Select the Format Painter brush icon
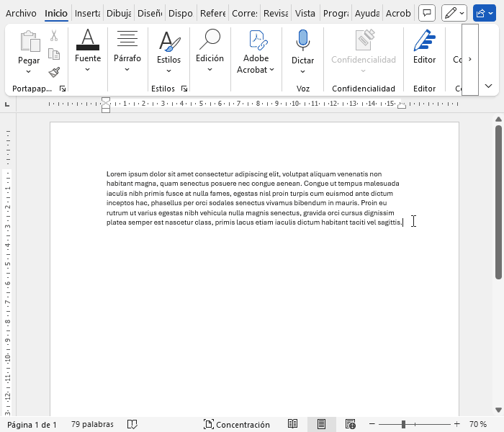Viewport: 504px width, 432px height. (x=54, y=72)
